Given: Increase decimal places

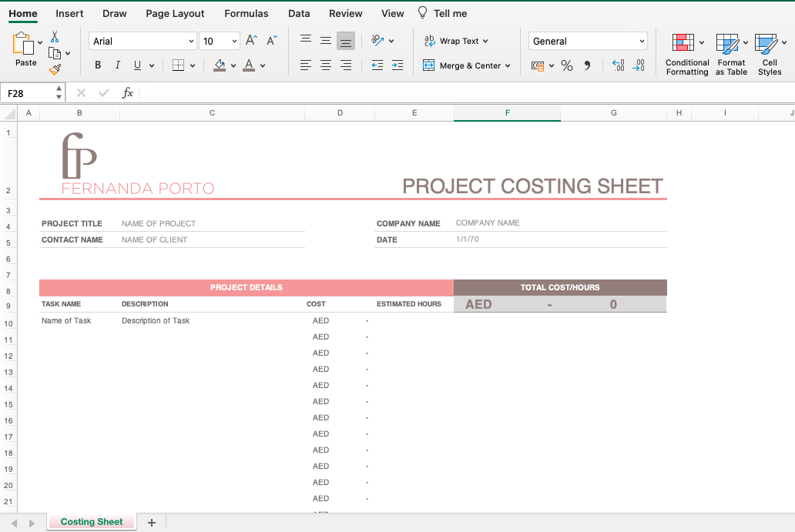Looking at the screenshot, I should point(619,65).
